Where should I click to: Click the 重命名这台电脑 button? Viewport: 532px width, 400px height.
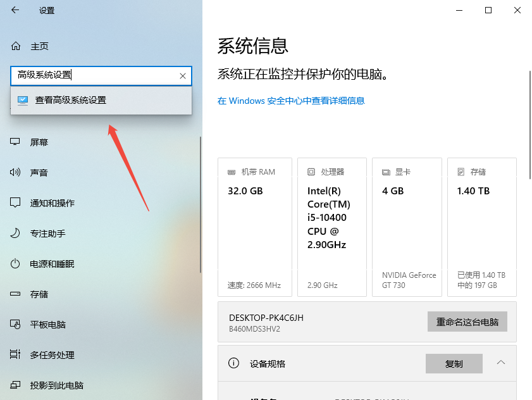[x=467, y=322]
